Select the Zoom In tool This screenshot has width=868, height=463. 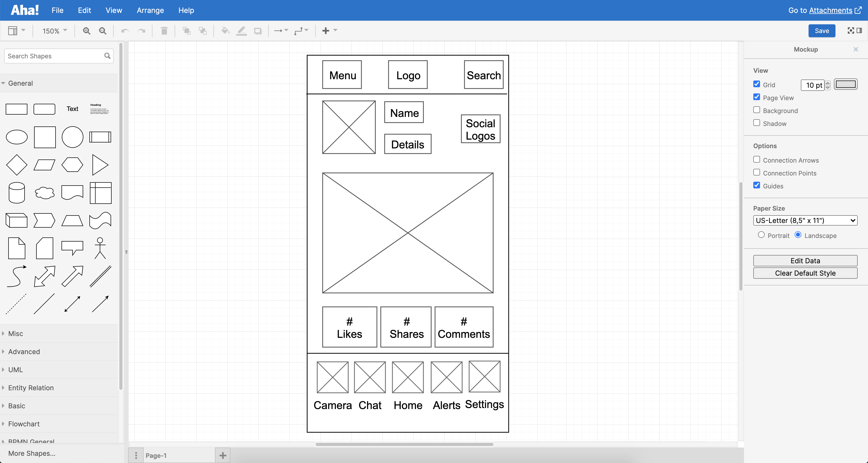click(x=87, y=31)
